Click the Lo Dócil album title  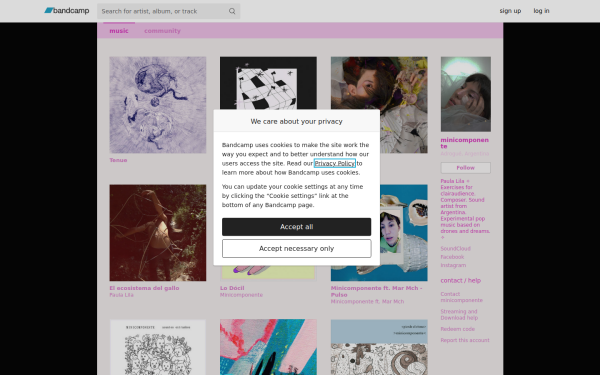pos(232,288)
